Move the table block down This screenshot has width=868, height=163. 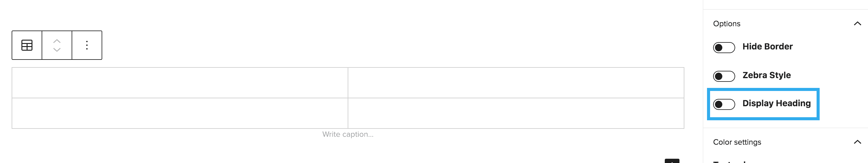coord(57,50)
